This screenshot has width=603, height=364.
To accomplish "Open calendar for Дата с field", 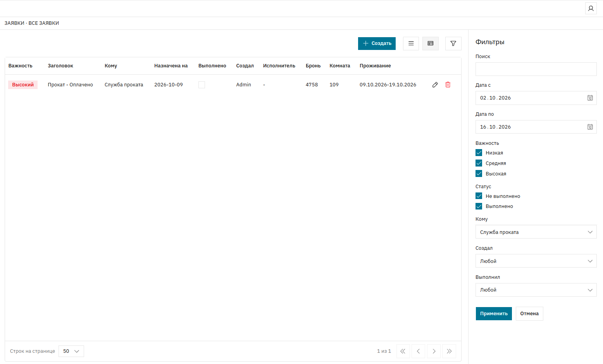I will (x=590, y=98).
